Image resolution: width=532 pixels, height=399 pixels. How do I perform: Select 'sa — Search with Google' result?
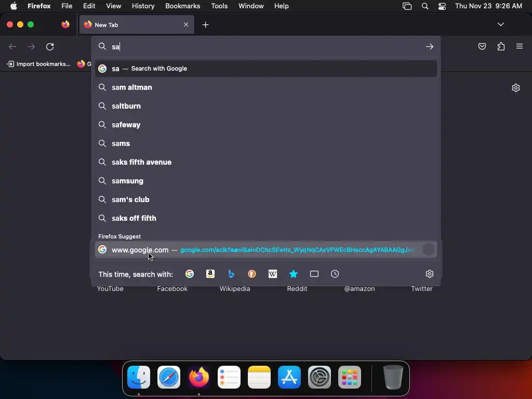(266, 69)
